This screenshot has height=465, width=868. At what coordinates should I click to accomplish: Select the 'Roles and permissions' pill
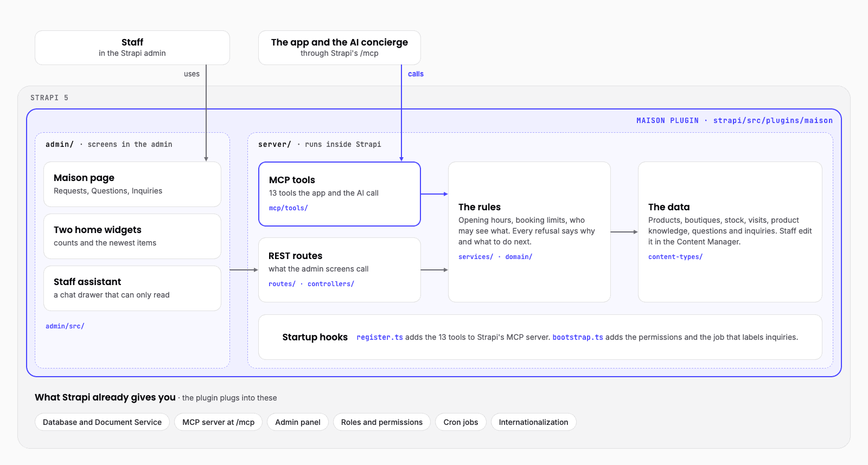point(382,422)
